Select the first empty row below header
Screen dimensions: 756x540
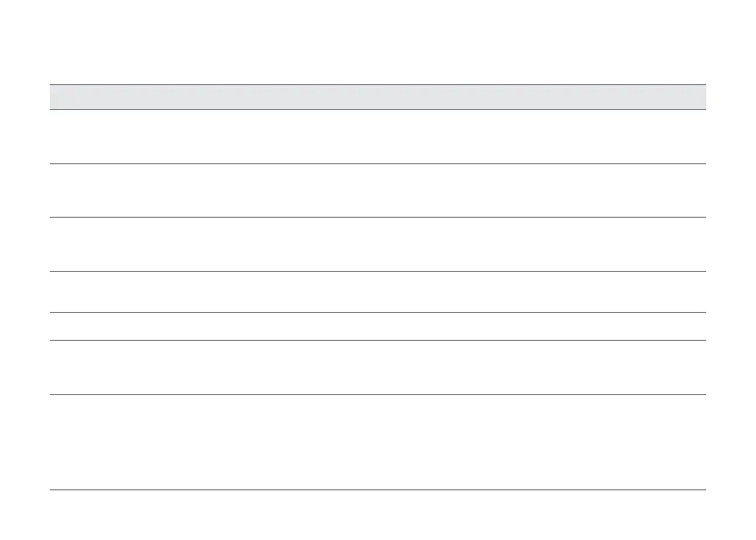click(x=378, y=136)
